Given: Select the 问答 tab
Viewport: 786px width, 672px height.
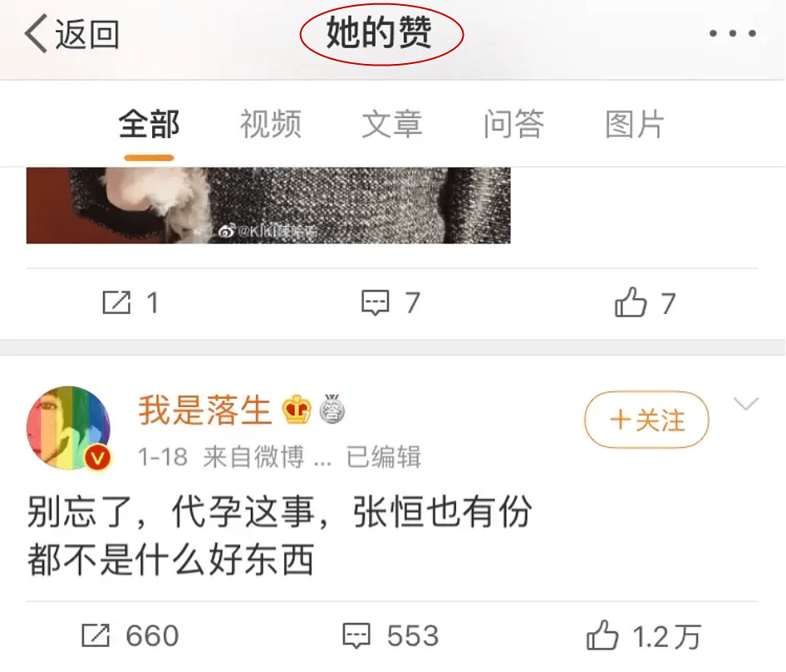Looking at the screenshot, I should pyautogui.click(x=513, y=125).
